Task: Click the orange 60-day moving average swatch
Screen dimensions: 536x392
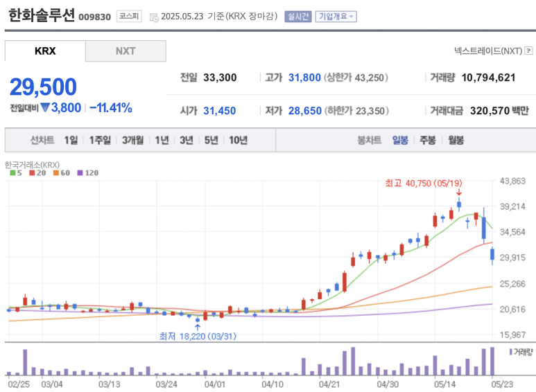Action: [56, 172]
